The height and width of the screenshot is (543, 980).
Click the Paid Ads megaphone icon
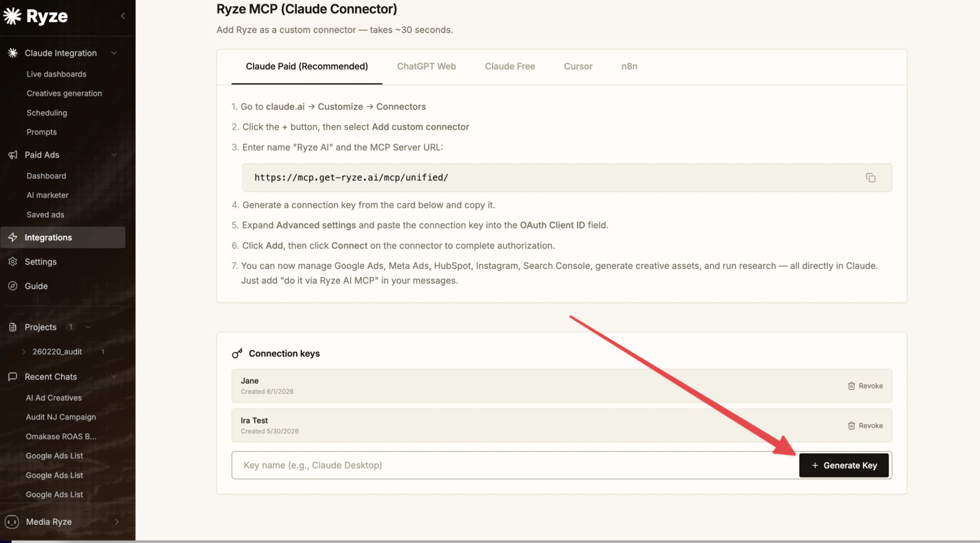13,155
